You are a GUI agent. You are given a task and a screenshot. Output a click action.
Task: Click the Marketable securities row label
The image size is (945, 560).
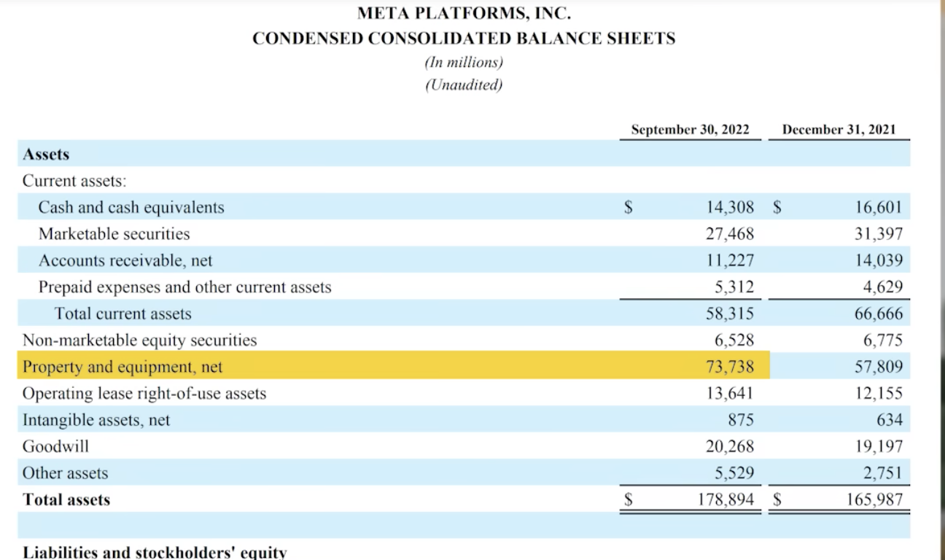click(114, 234)
